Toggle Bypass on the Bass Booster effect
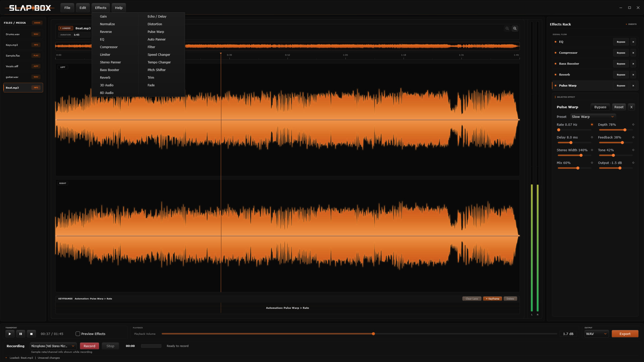644x362 pixels. [621, 64]
